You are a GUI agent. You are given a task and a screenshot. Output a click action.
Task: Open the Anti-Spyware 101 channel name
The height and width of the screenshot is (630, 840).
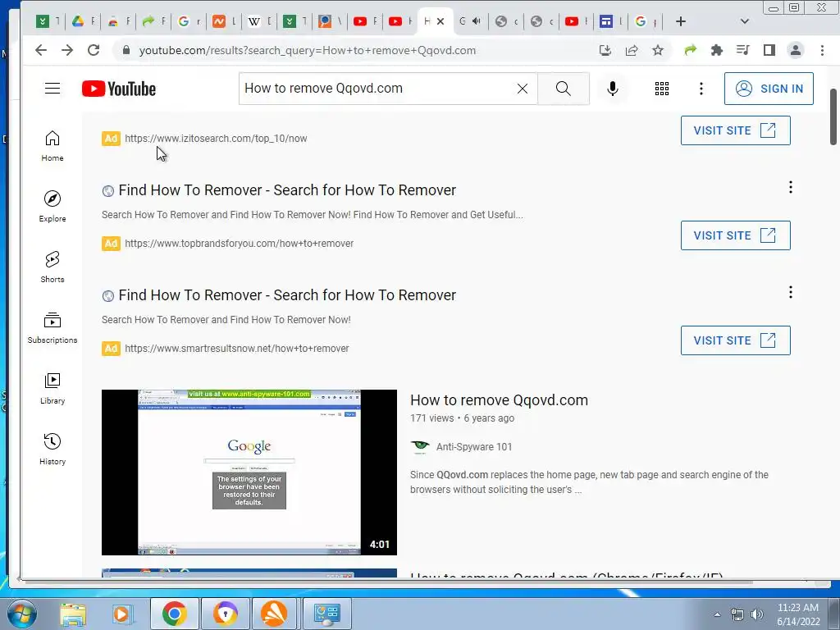click(x=474, y=447)
